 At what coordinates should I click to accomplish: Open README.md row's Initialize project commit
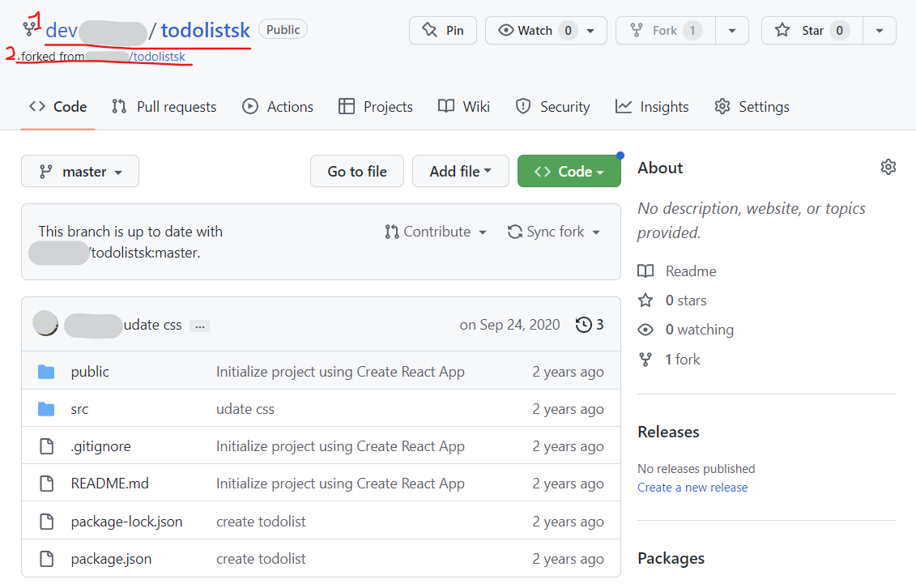click(x=341, y=484)
